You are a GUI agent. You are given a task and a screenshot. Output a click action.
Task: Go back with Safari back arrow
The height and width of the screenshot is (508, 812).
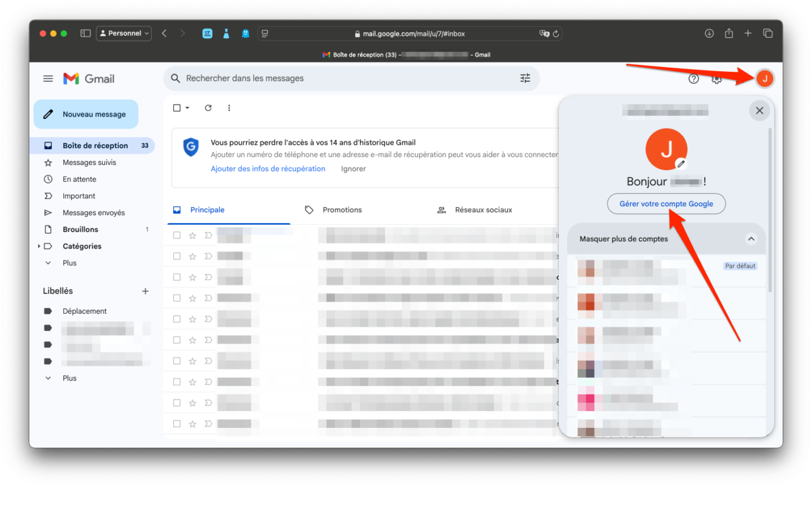pos(164,33)
